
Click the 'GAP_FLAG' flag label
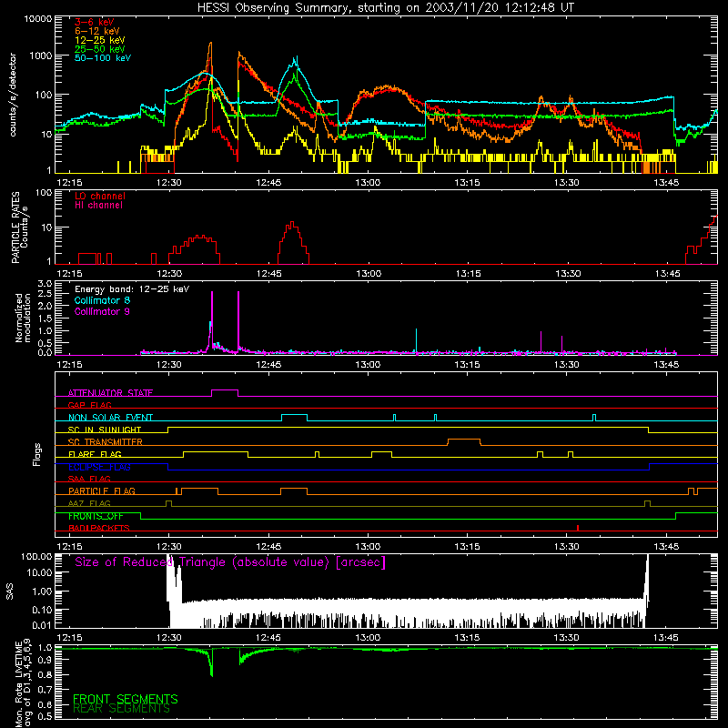89,405
